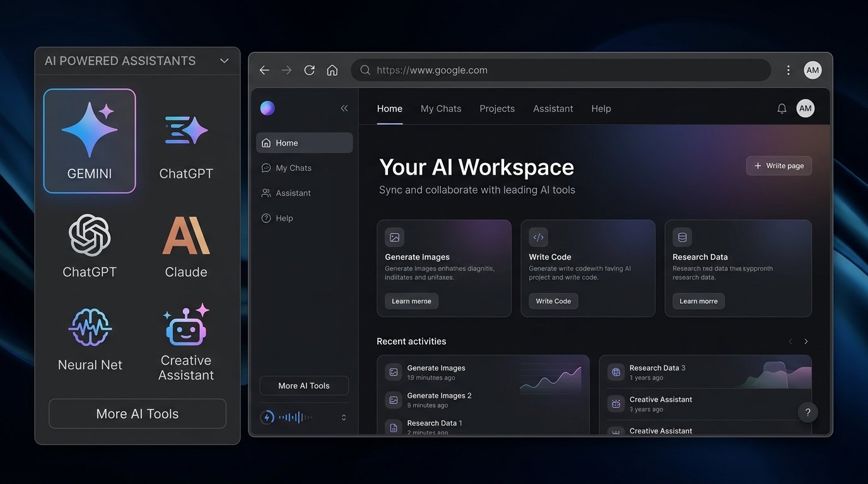Open the floating help question mark button
This screenshot has width=868, height=484.
[807, 413]
